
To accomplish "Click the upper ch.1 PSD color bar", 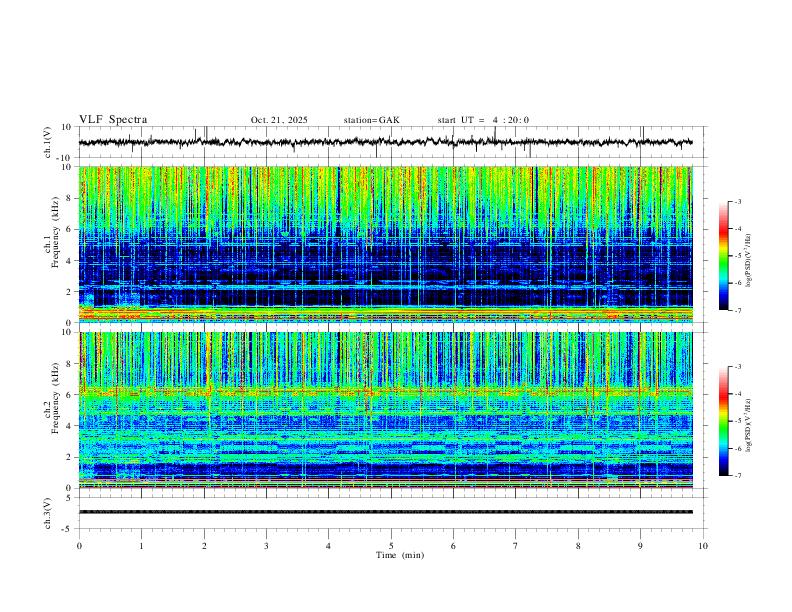I will (x=723, y=256).
